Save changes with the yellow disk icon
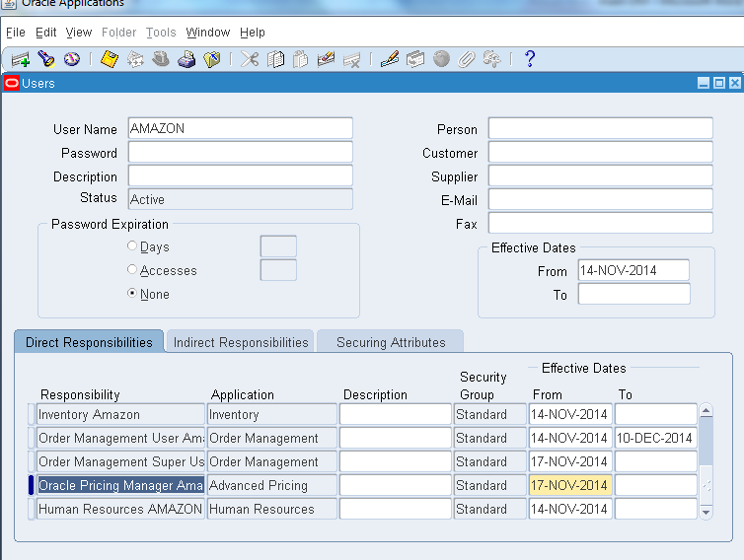Viewport: 744px width, 560px height. pos(110,59)
